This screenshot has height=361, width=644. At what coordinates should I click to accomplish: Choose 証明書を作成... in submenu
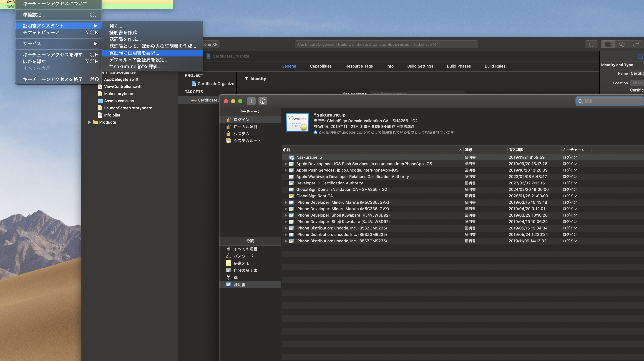coord(152,33)
